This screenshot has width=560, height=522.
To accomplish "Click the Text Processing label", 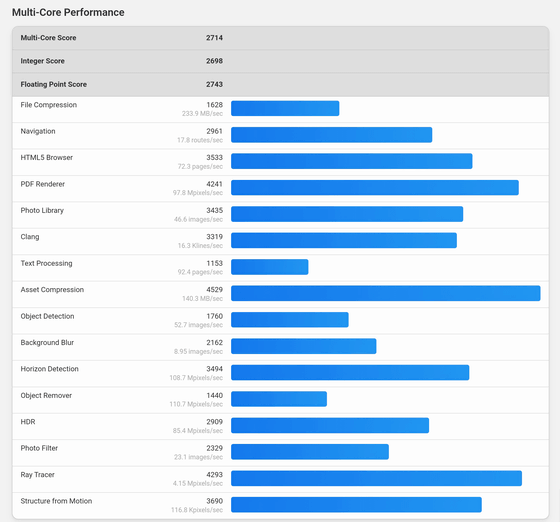I will tap(46, 263).
